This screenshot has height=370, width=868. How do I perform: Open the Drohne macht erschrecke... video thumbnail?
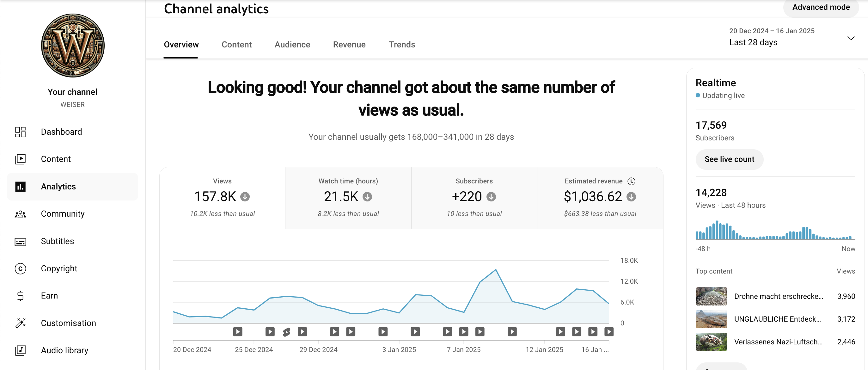pyautogui.click(x=711, y=296)
